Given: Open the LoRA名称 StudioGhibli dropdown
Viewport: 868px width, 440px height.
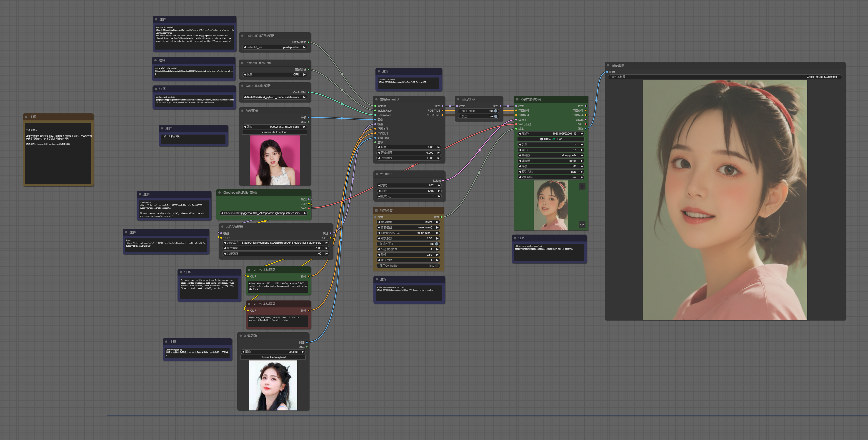Looking at the screenshot, I should click(x=276, y=243).
